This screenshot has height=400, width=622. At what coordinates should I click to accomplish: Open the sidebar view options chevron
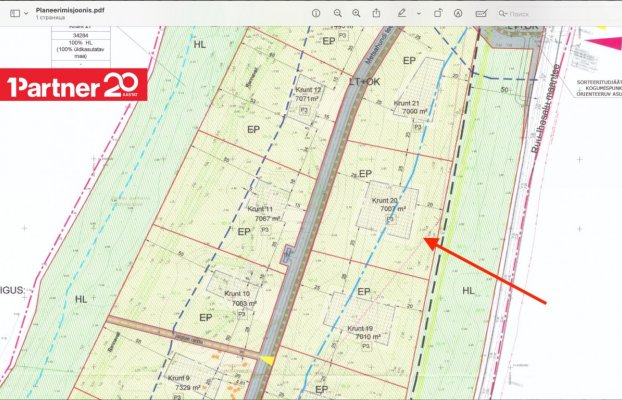pos(26,14)
